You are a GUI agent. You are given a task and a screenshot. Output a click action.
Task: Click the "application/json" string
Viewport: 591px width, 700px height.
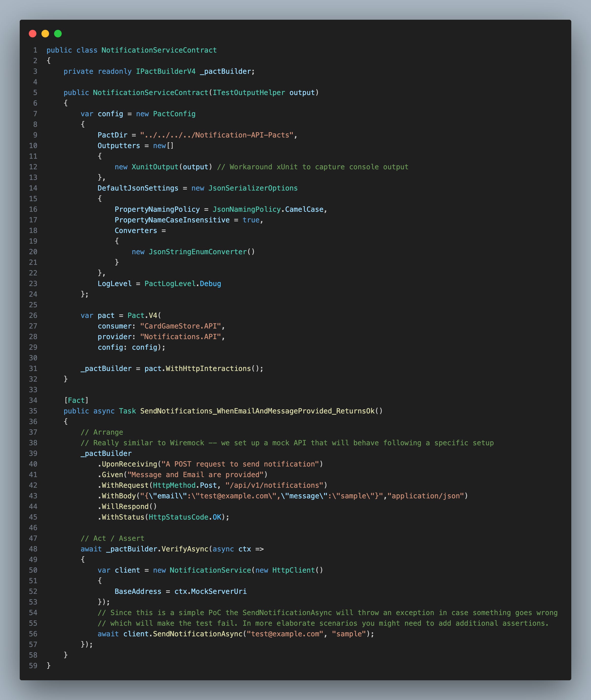click(x=426, y=496)
